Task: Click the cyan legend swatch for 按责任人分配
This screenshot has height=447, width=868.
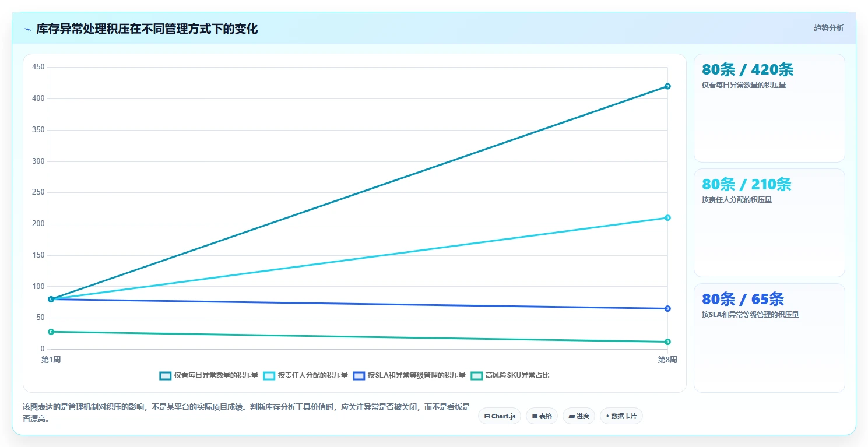Action: pyautogui.click(x=269, y=375)
